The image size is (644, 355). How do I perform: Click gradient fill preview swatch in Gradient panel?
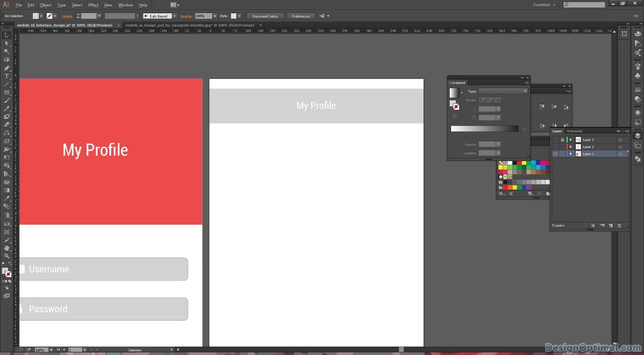[x=454, y=93]
